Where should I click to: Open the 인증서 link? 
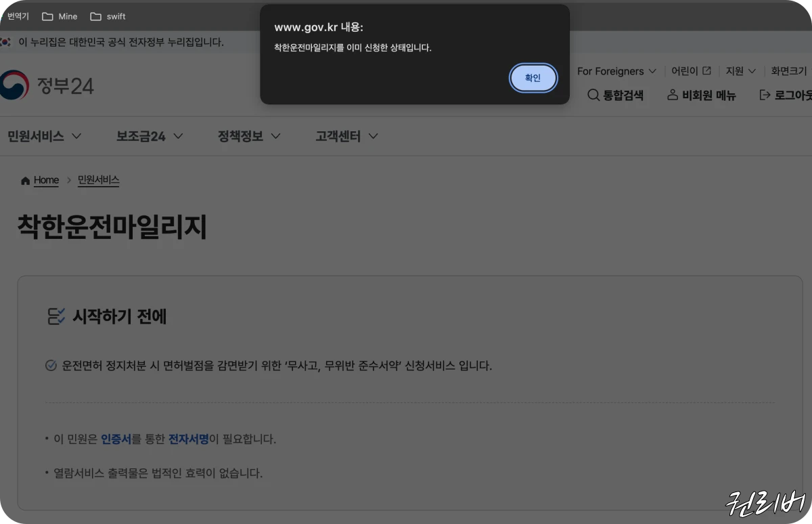click(x=116, y=439)
